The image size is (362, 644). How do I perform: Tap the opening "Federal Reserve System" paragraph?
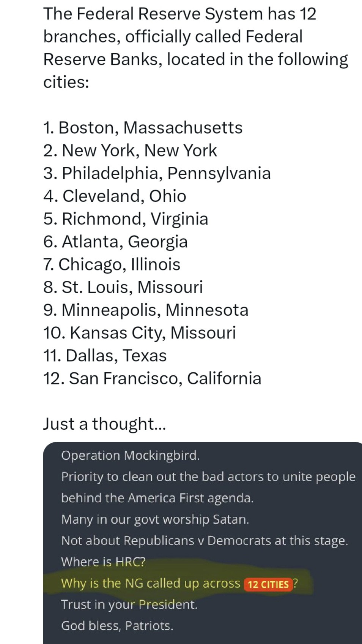pos(195,48)
